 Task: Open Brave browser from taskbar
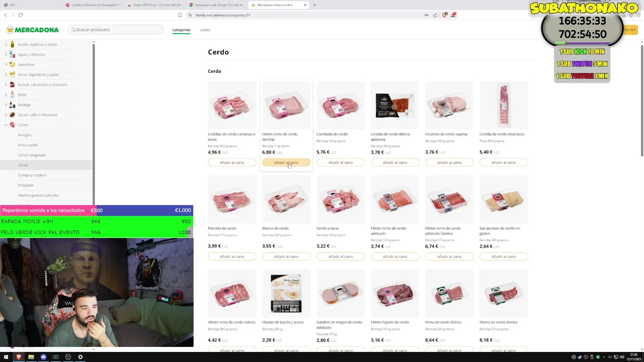[x=19, y=357]
